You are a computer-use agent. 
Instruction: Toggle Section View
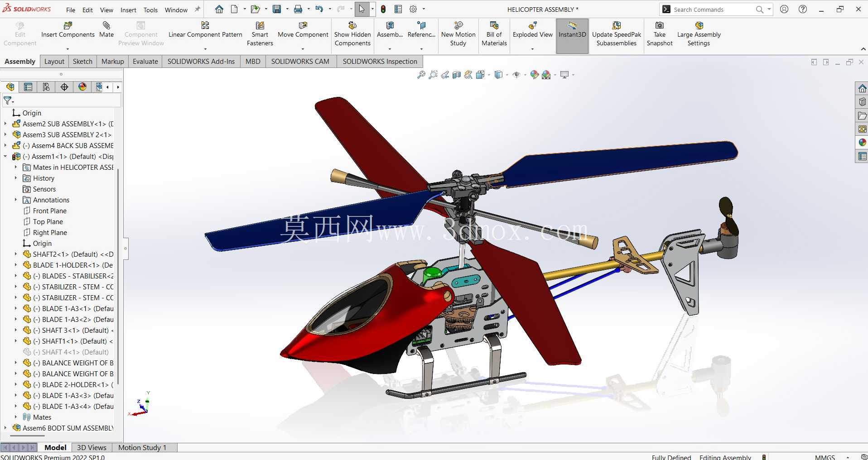pos(457,75)
